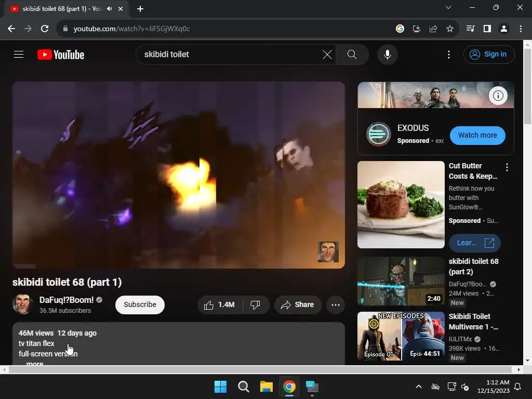532x399 pixels.
Task: View site information lock icon
Action: [65, 29]
